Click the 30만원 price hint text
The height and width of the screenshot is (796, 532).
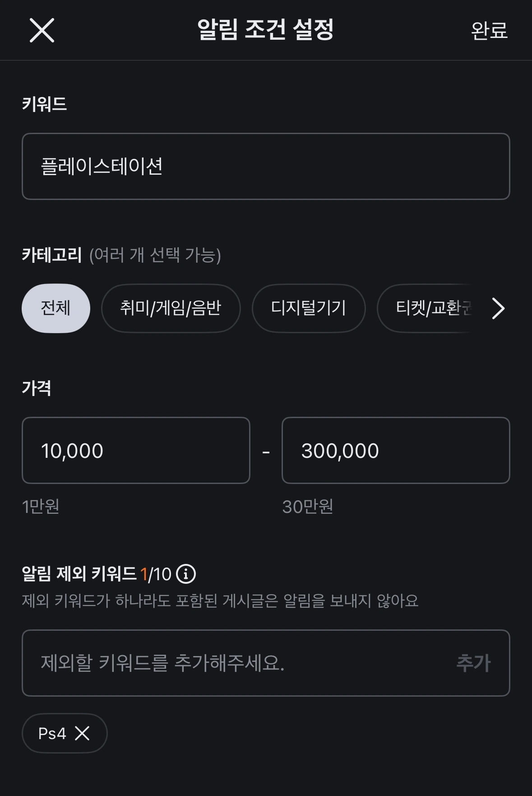308,507
